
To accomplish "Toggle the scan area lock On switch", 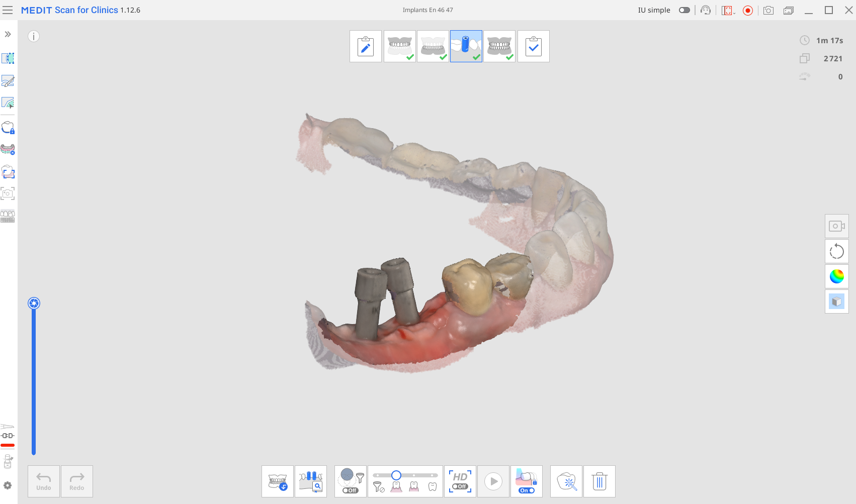I will click(527, 490).
